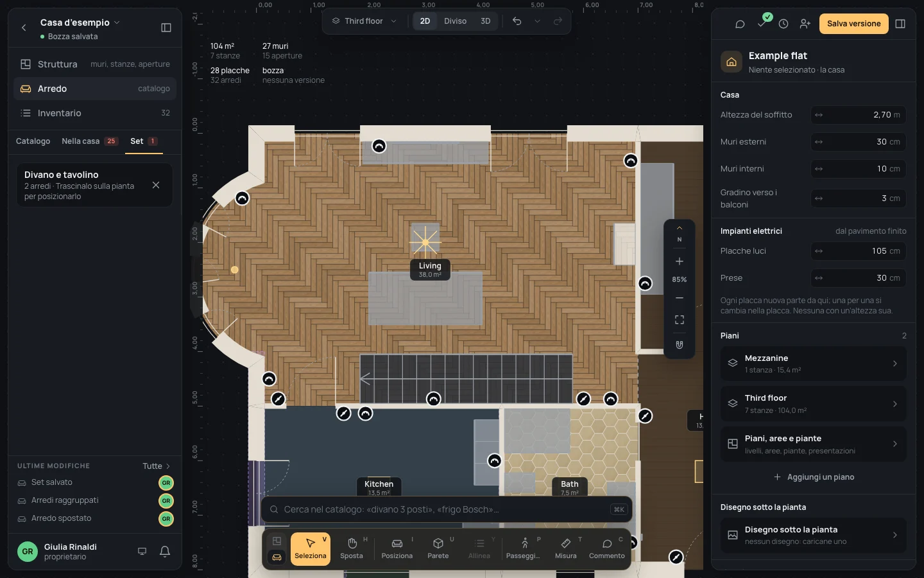Undo the last action
924x578 pixels.
click(x=517, y=21)
